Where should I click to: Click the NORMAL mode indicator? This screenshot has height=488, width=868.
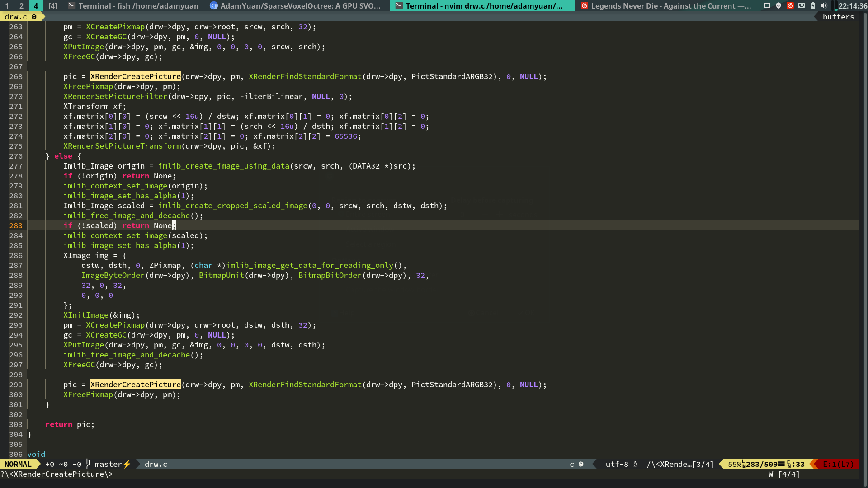[x=18, y=464]
